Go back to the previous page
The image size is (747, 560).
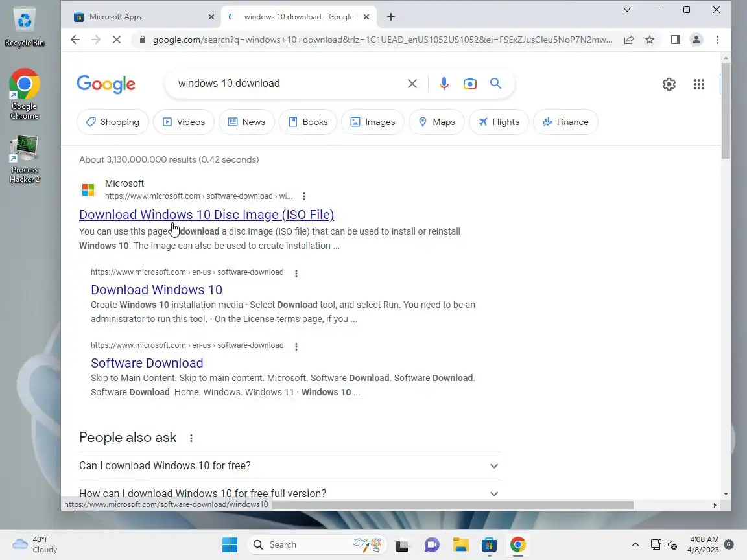click(75, 40)
